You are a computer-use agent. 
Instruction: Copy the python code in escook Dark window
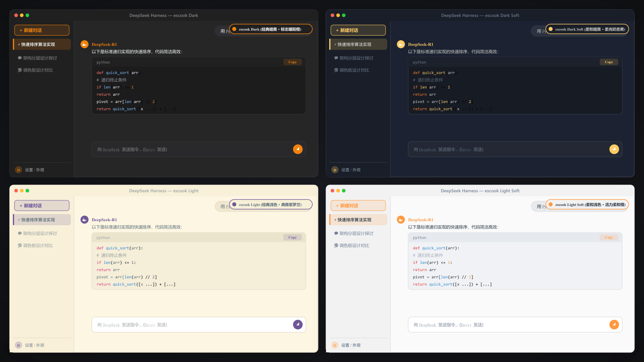pos(293,62)
